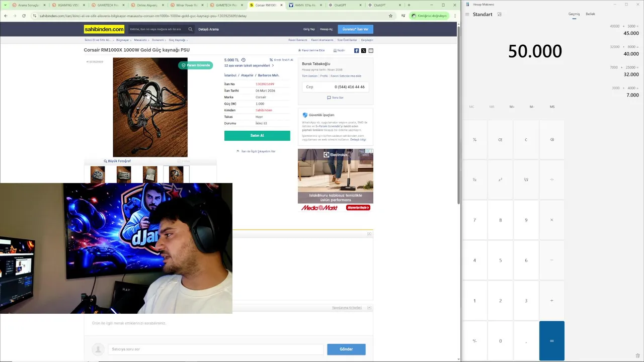
Task: Expand 12 aya varan taksit seçenekleri
Action: click(x=249, y=65)
